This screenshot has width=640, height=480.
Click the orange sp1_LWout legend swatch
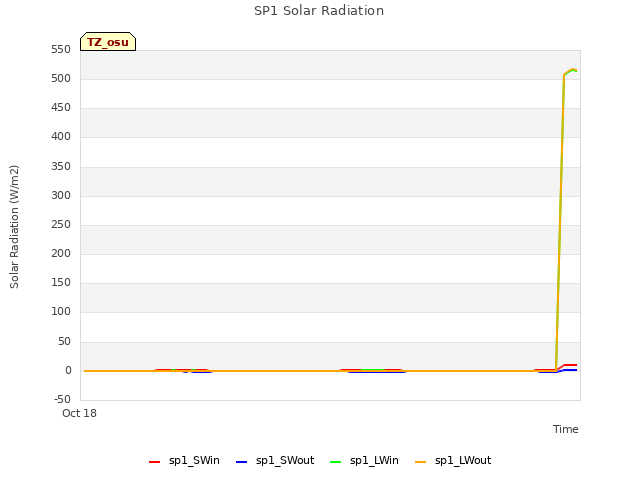coord(420,462)
